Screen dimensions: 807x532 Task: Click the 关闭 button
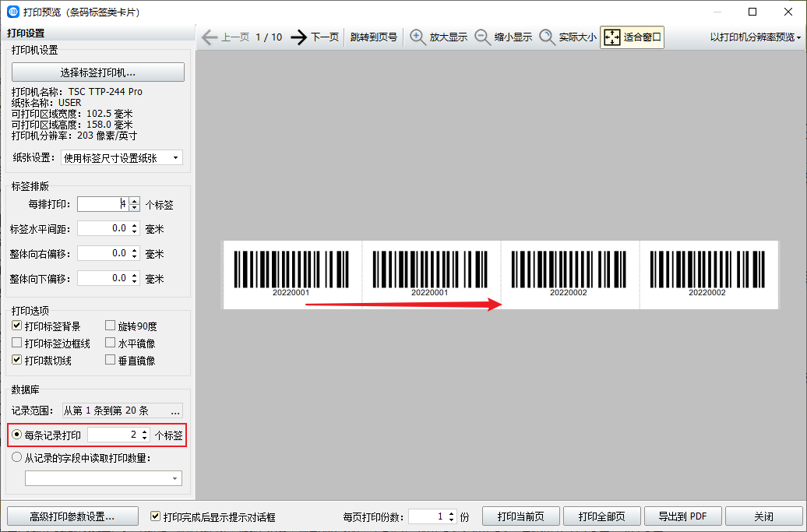tap(763, 516)
